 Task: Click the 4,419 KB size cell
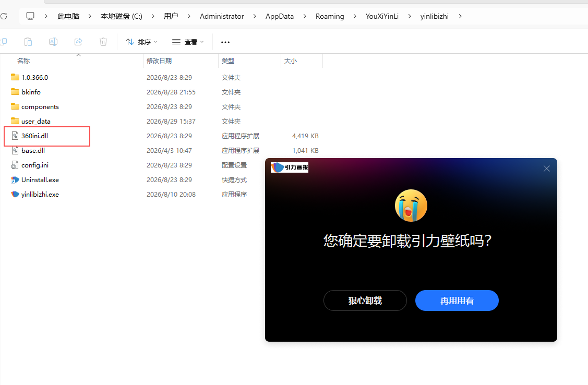[305, 136]
